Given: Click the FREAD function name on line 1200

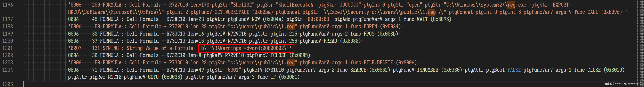Looking at the screenshot, I should [330, 41].
